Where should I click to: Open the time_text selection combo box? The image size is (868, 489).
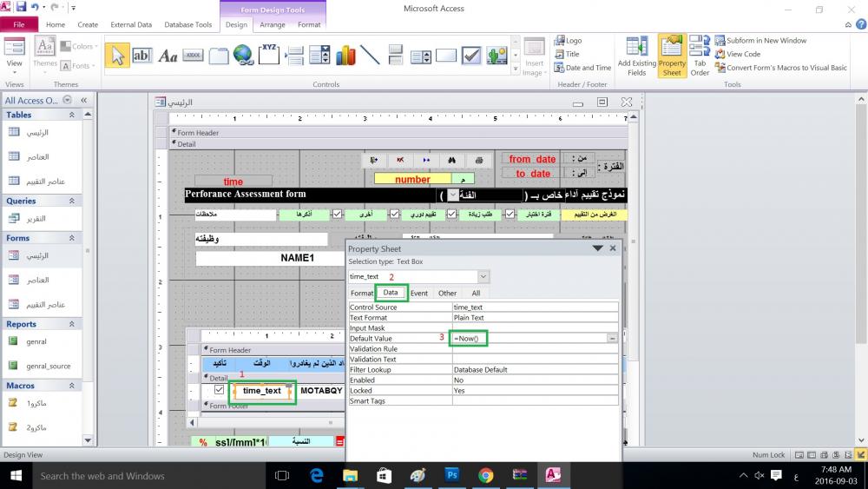(483, 276)
